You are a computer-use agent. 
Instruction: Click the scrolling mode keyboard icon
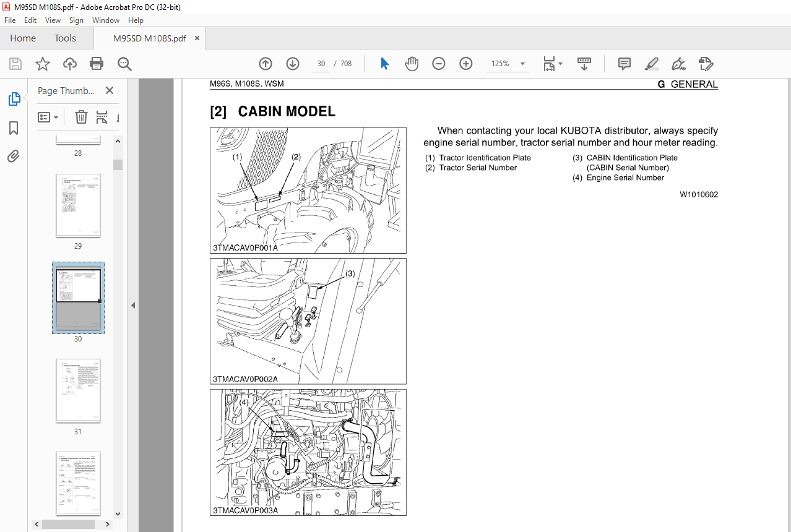[584, 64]
